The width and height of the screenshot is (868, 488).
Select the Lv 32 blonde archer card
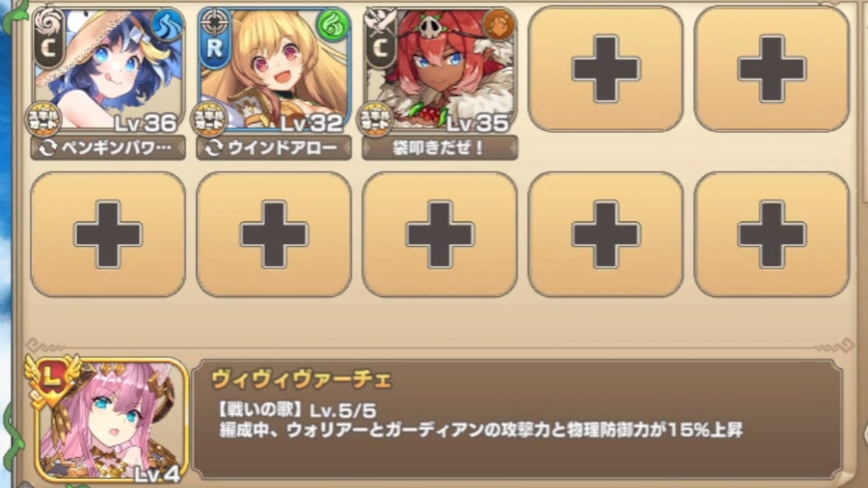274,70
